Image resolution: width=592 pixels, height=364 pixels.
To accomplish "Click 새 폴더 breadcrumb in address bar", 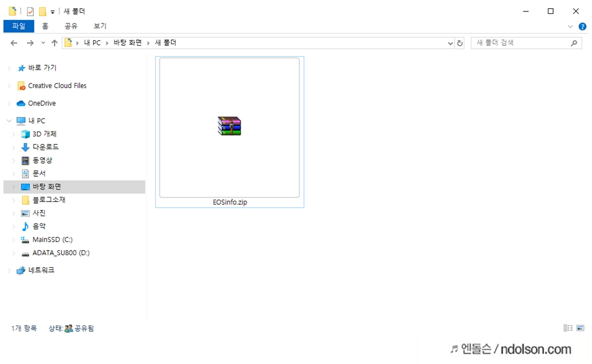I will 165,43.
